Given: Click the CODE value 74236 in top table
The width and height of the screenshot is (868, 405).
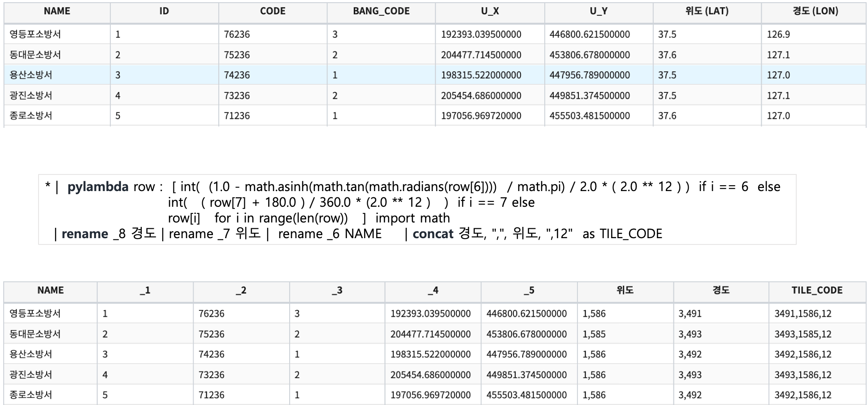Looking at the screenshot, I should (x=237, y=75).
